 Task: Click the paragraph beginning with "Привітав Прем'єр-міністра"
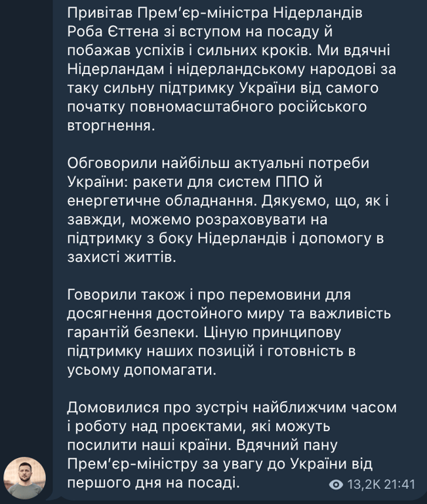coord(223,69)
